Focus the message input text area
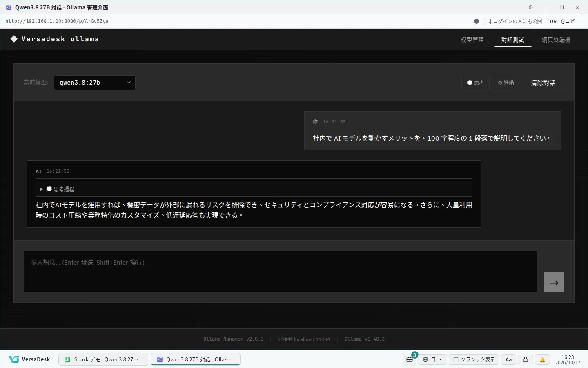This screenshot has height=368, width=588. 281,272
